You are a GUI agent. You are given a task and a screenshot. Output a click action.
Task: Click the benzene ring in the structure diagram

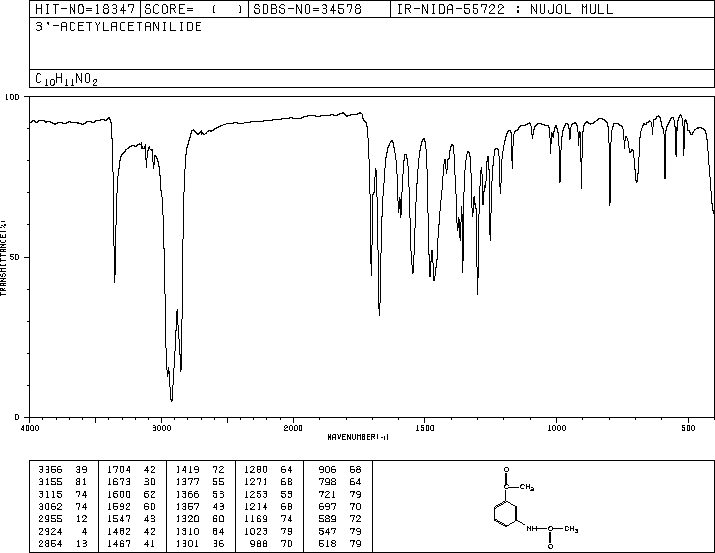click(506, 514)
